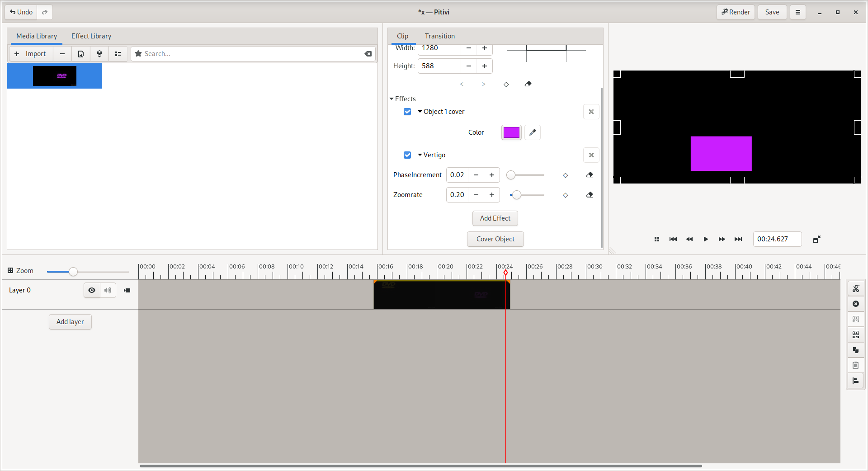Switch to the Effect Library tab
This screenshot has width=868, height=471.
click(91, 36)
